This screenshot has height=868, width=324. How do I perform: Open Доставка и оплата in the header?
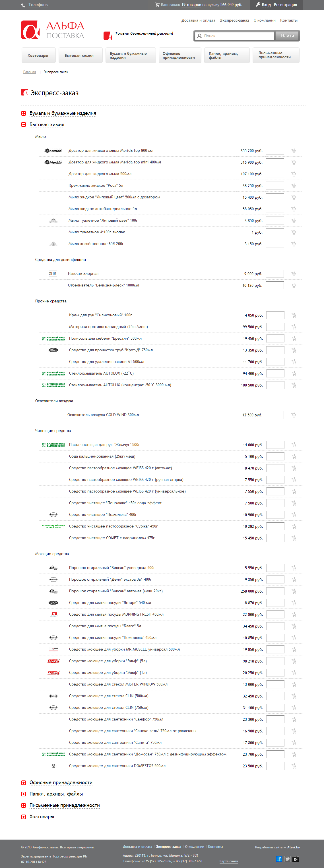[x=198, y=20]
